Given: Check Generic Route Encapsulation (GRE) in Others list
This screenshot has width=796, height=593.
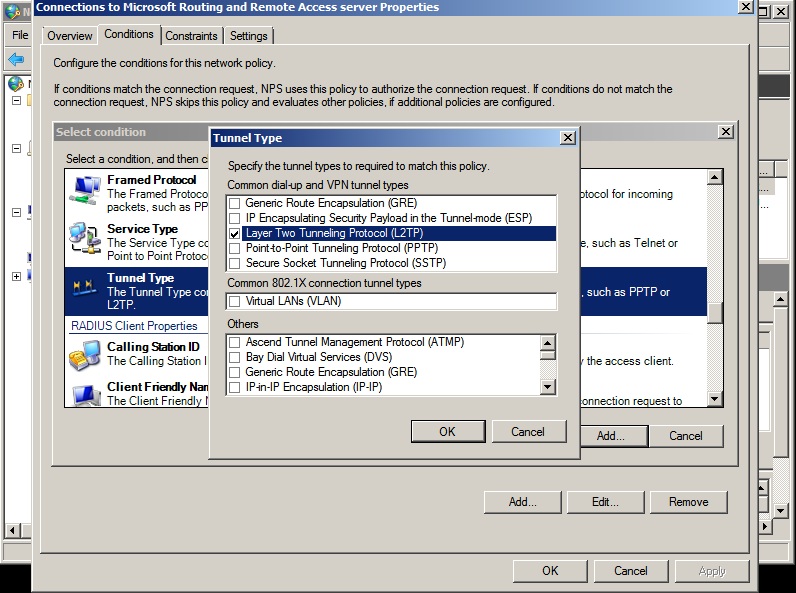Looking at the screenshot, I should pos(235,372).
